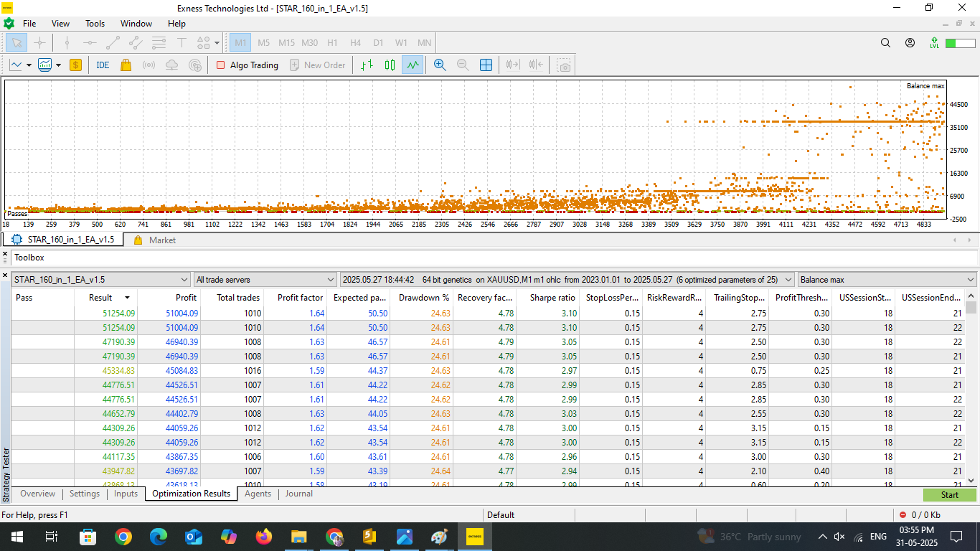The height and width of the screenshot is (551, 980).
Task: Open the Balance max criterion dropdown
Action: click(887, 280)
